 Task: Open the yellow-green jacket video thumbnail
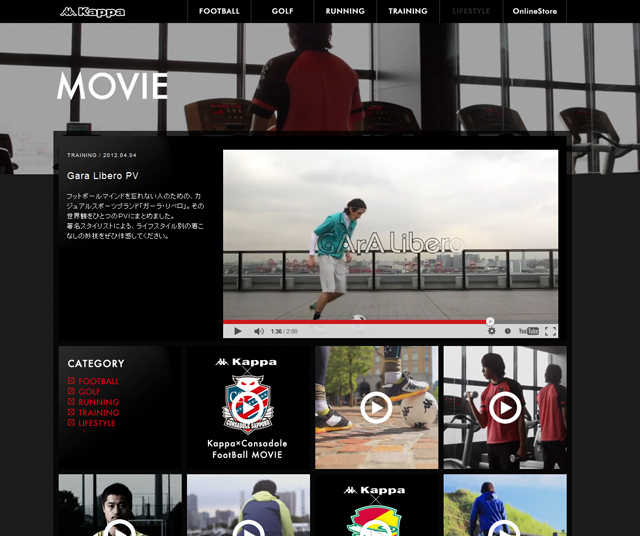pos(248,505)
